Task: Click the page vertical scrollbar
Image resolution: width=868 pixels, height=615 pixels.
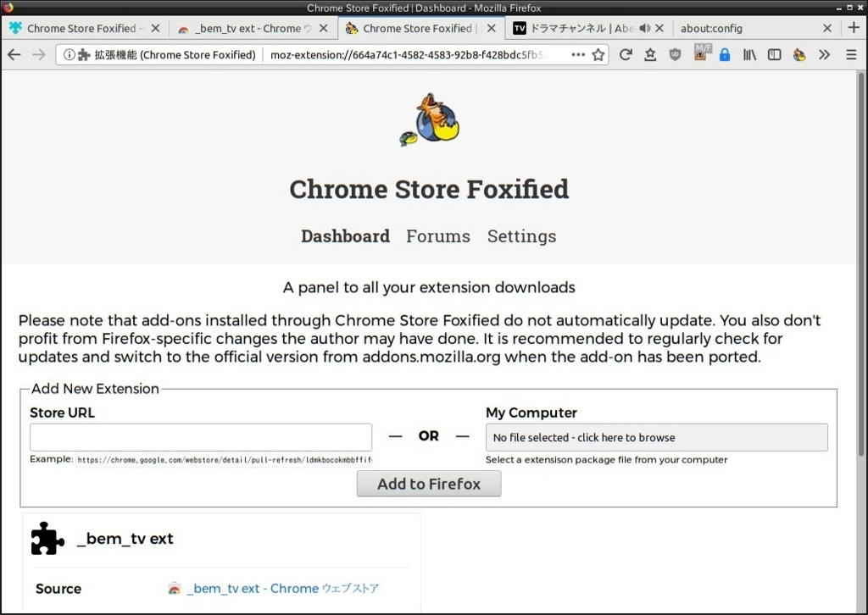Action: (x=861, y=264)
